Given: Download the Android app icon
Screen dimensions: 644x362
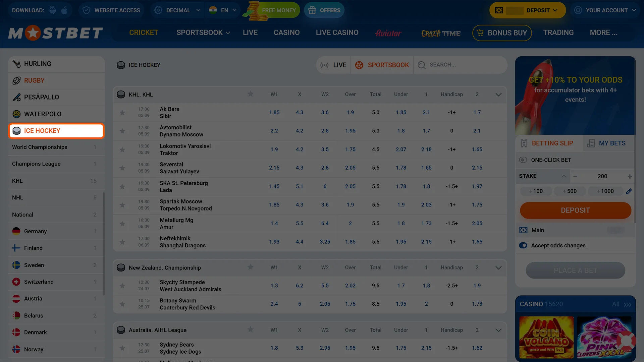Looking at the screenshot, I should pyautogui.click(x=52, y=10).
